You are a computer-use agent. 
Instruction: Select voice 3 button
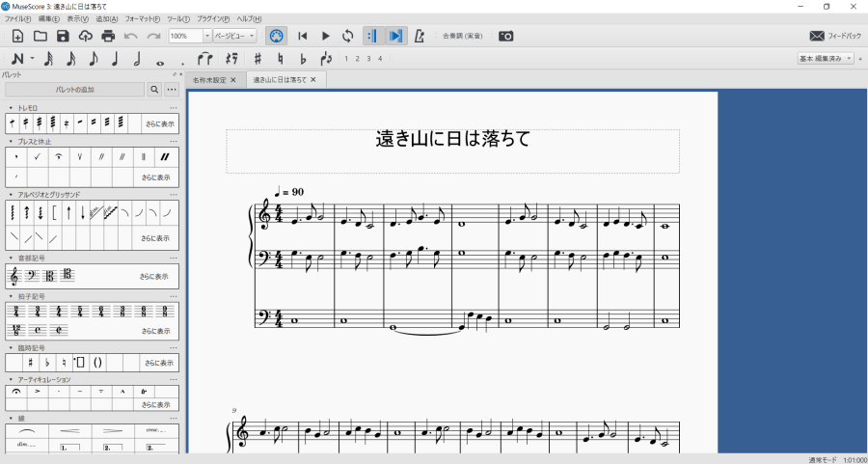coord(368,59)
